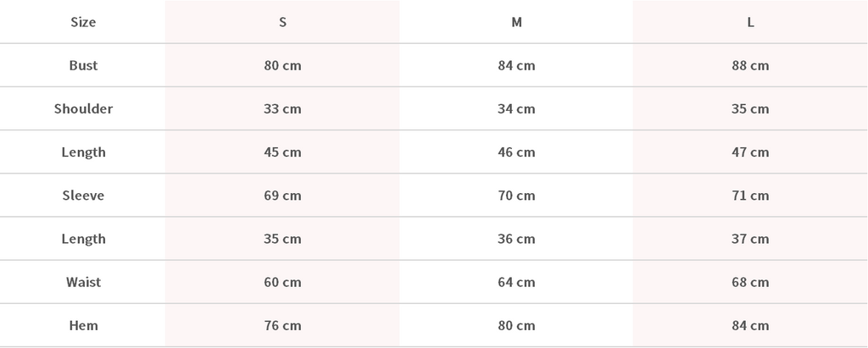This screenshot has height=348, width=868.
Task: Select the 45 cm length cell
Action: [282, 152]
